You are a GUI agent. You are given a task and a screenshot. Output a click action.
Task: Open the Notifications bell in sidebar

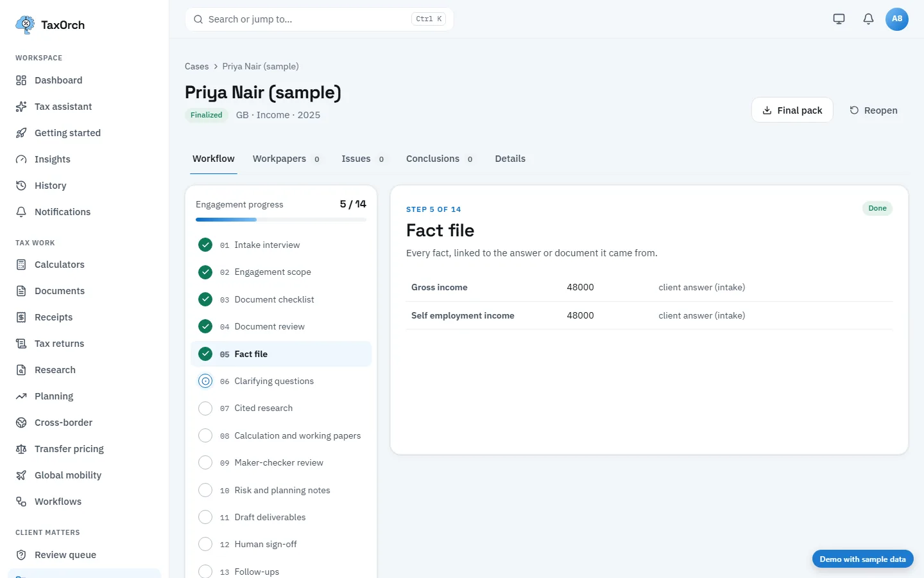(21, 212)
